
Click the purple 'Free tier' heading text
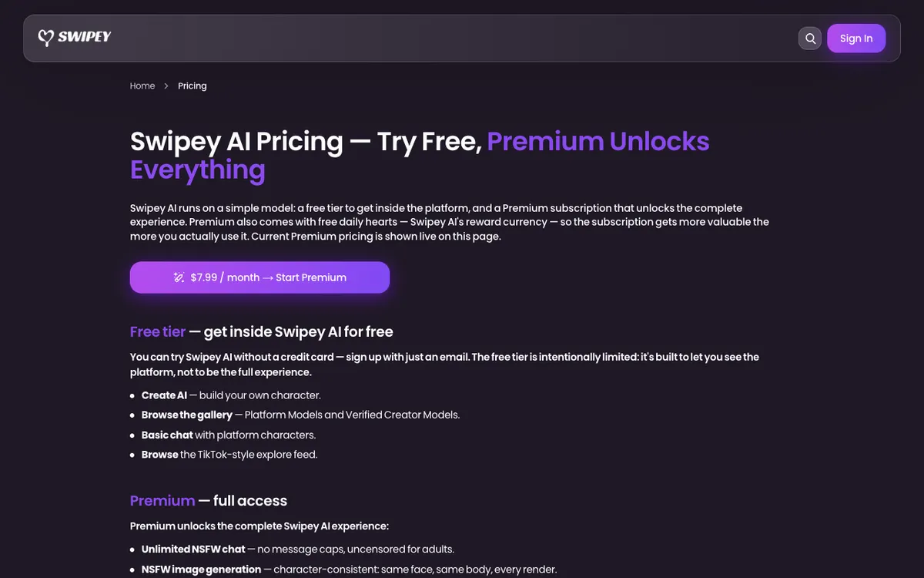click(158, 331)
